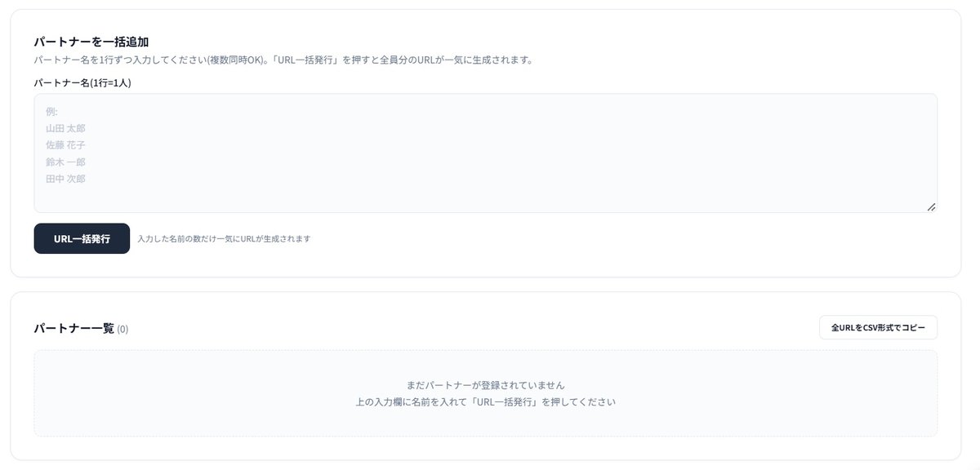Click hint text 入力した名前の数だけ一気にURLが生成されます
This screenshot has height=470, width=980.
click(224, 239)
